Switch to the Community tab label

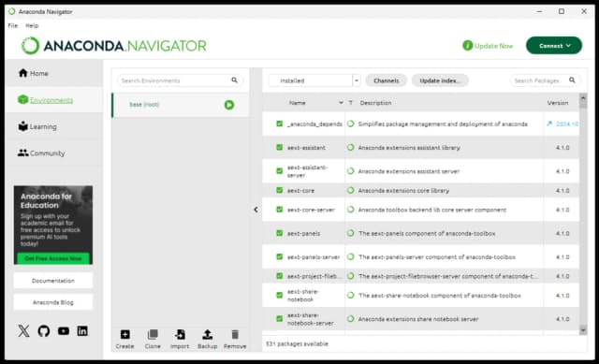pyautogui.click(x=48, y=153)
